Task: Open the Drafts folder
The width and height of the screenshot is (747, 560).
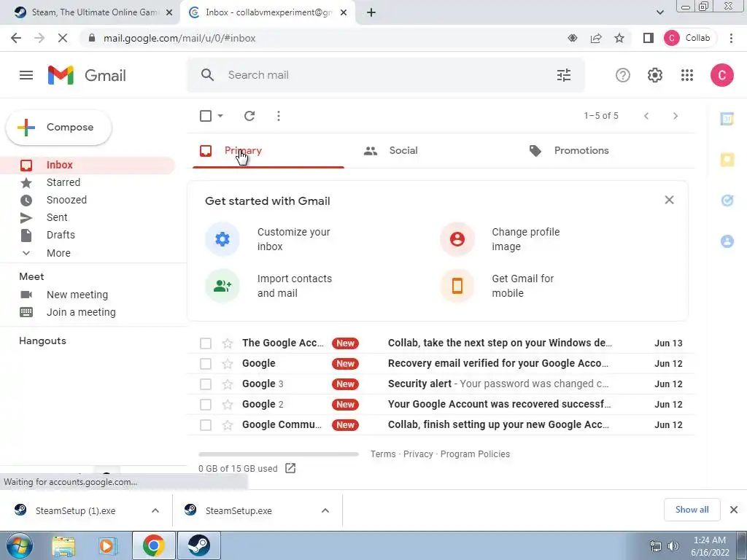Action: 61,235
